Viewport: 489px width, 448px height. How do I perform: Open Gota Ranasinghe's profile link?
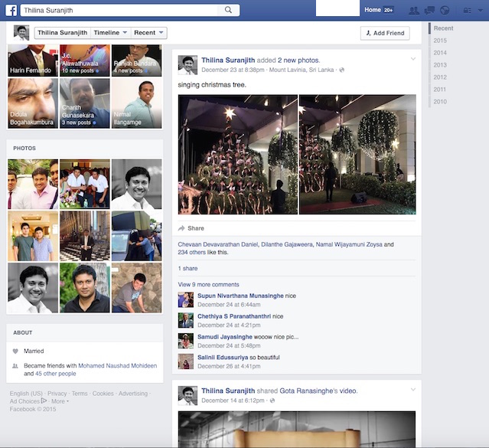click(308, 391)
